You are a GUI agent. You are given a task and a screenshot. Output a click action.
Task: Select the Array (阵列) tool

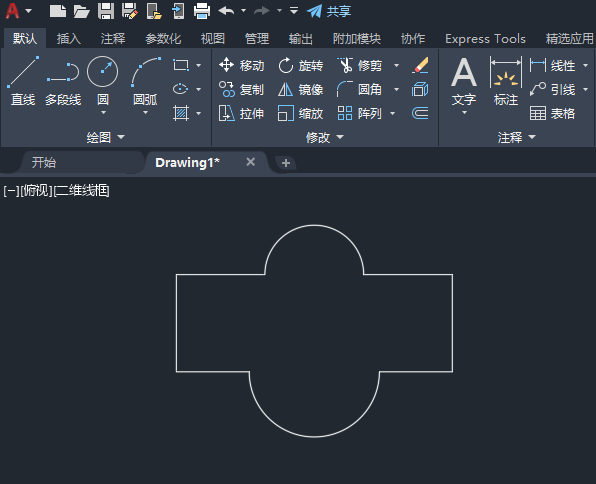point(360,113)
